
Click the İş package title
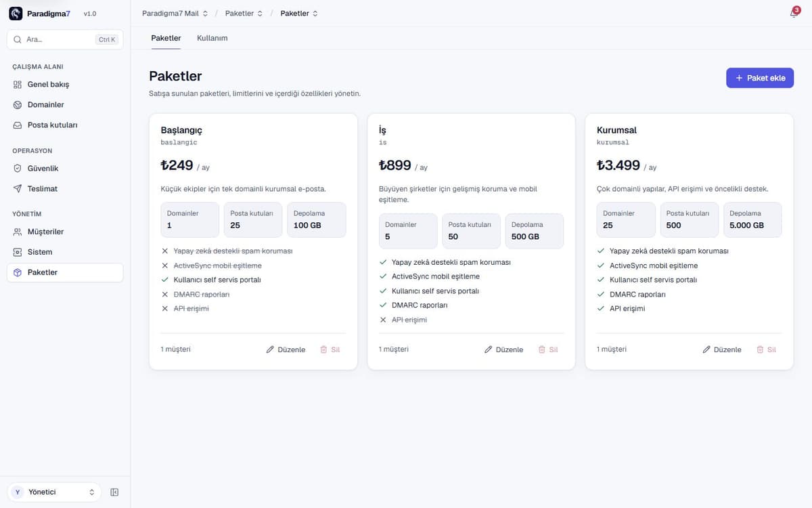pyautogui.click(x=382, y=130)
